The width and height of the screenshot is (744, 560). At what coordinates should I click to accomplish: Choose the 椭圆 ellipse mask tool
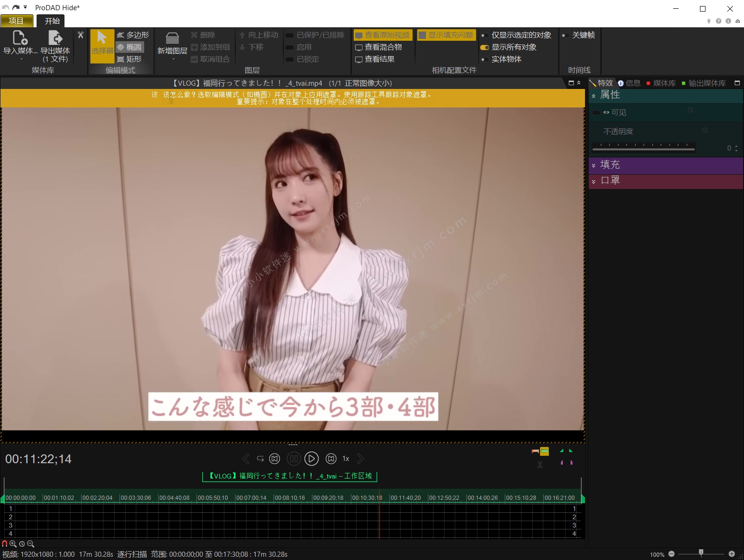tap(130, 47)
